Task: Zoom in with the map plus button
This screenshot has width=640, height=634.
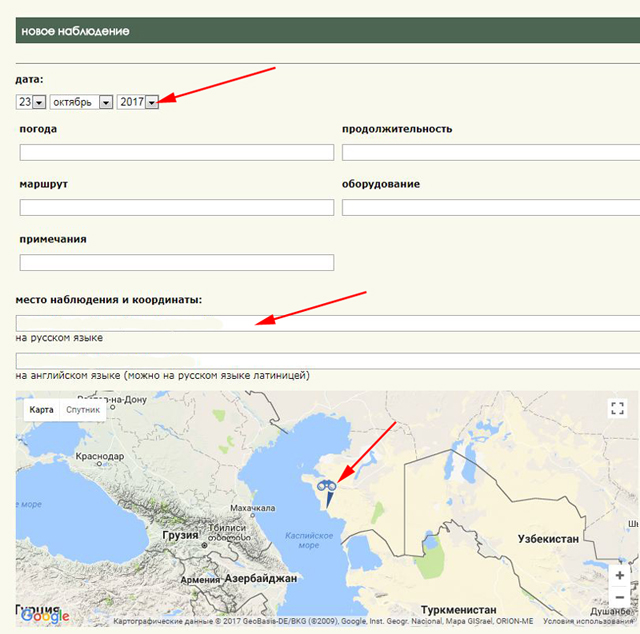Action: (x=620, y=575)
